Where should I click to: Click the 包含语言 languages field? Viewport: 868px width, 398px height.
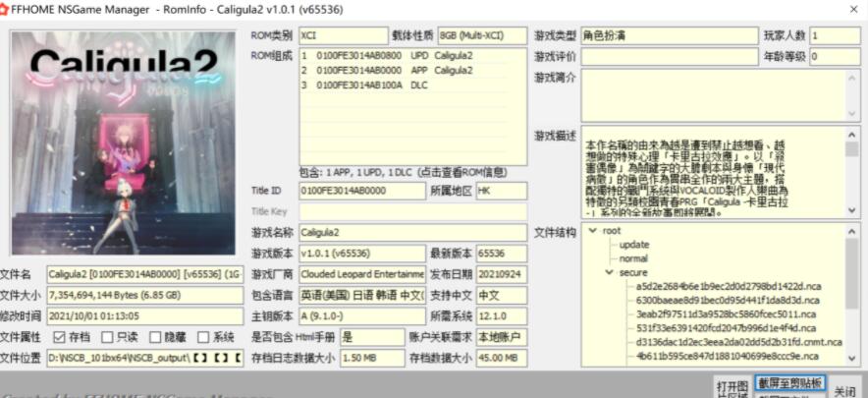tap(362, 295)
